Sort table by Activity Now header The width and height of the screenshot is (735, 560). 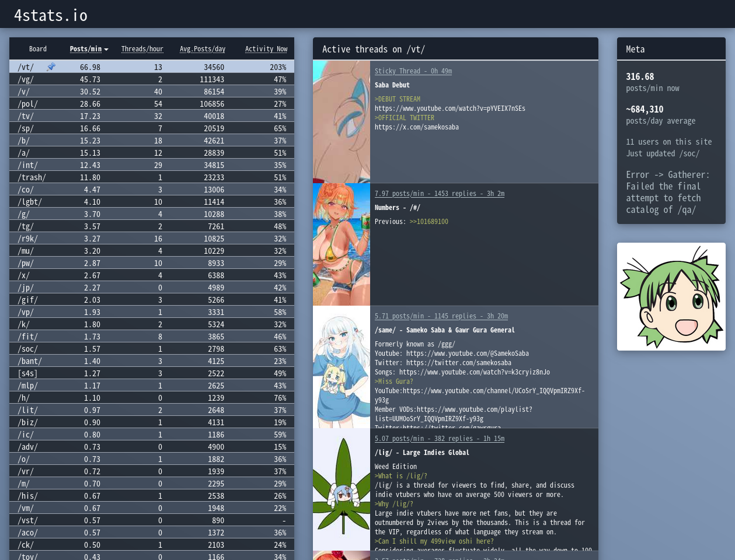tap(266, 49)
